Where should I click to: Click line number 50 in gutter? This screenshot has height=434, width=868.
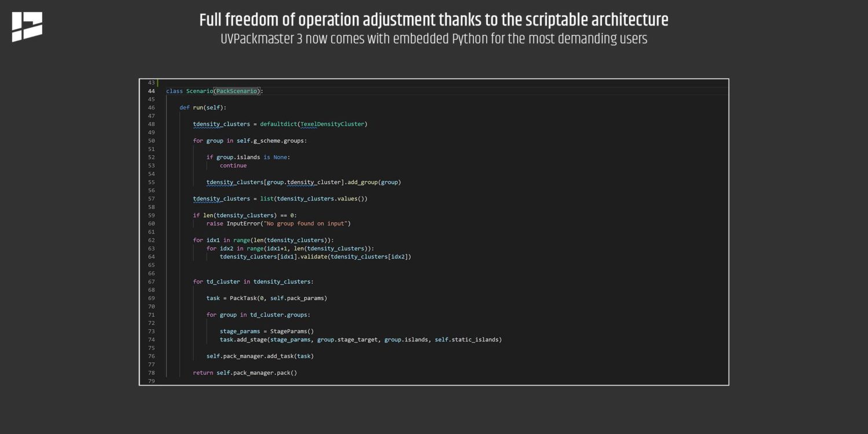pyautogui.click(x=151, y=141)
